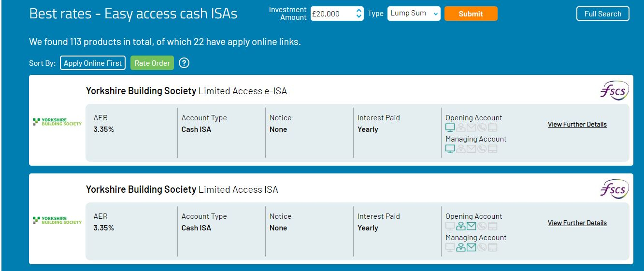
Task: Click the FSCS logo on Limited Access ISA card
Action: [614, 189]
